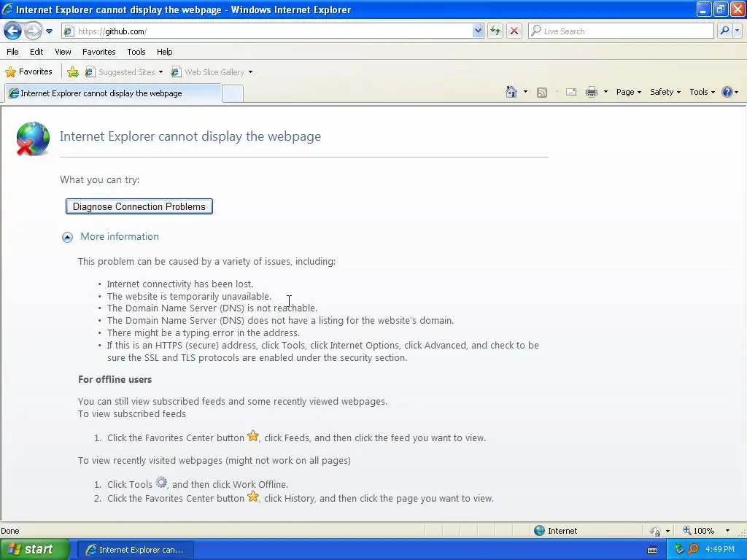Open the File menu
Screen dimensions: 747x560
click(x=13, y=52)
